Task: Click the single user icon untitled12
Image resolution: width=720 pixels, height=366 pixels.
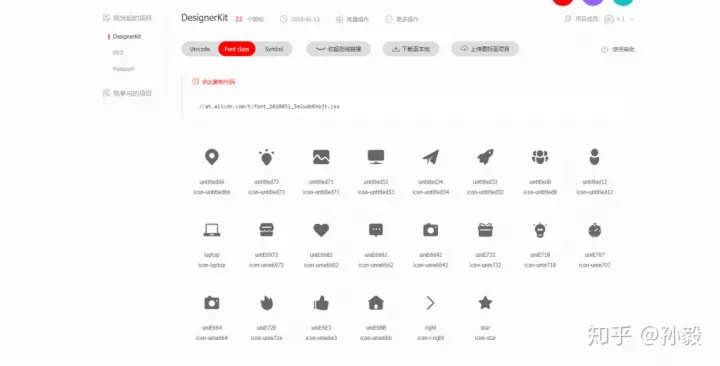Action: 595,157
